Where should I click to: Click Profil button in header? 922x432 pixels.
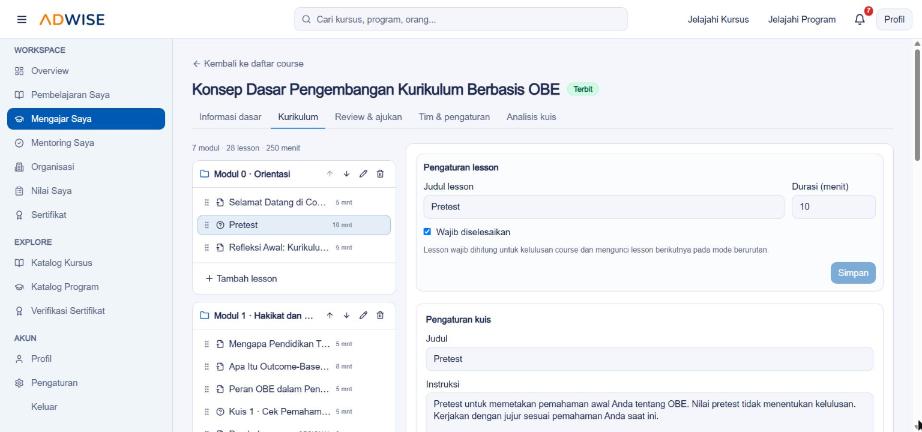[894, 19]
